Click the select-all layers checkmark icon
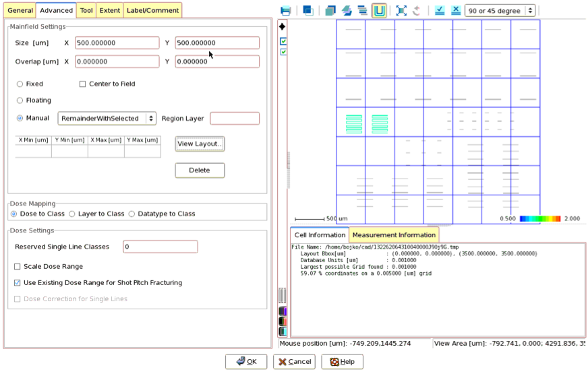 pyautogui.click(x=440, y=11)
